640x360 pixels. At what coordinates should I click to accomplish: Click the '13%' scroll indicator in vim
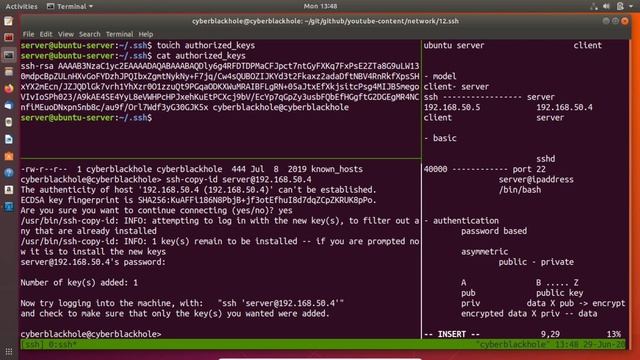pos(613,334)
